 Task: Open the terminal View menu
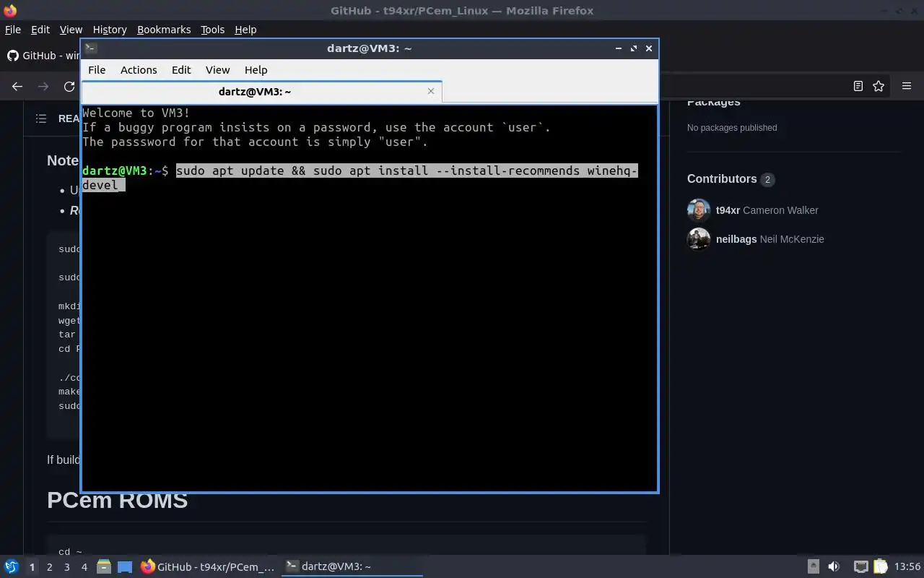[x=217, y=70]
